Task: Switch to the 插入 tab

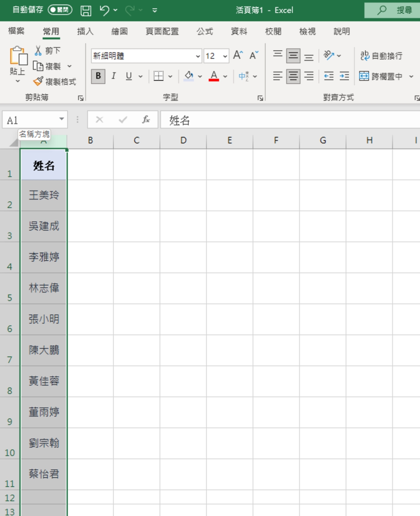Action: click(85, 31)
